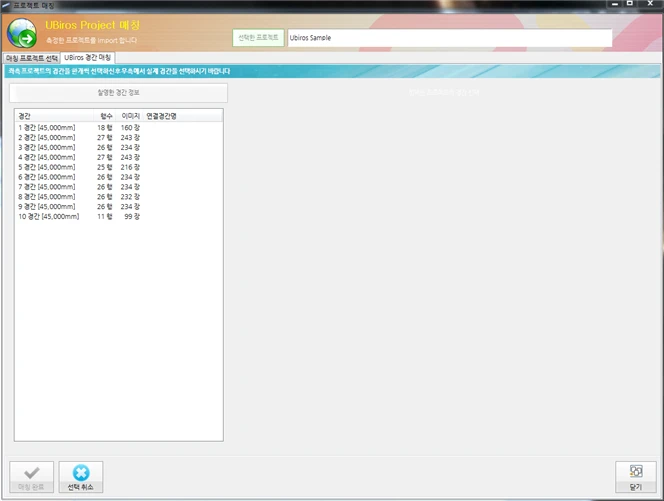Switch to the 매칭 프로젝트 선택 tab
This screenshot has width=664, height=501.
point(32,58)
